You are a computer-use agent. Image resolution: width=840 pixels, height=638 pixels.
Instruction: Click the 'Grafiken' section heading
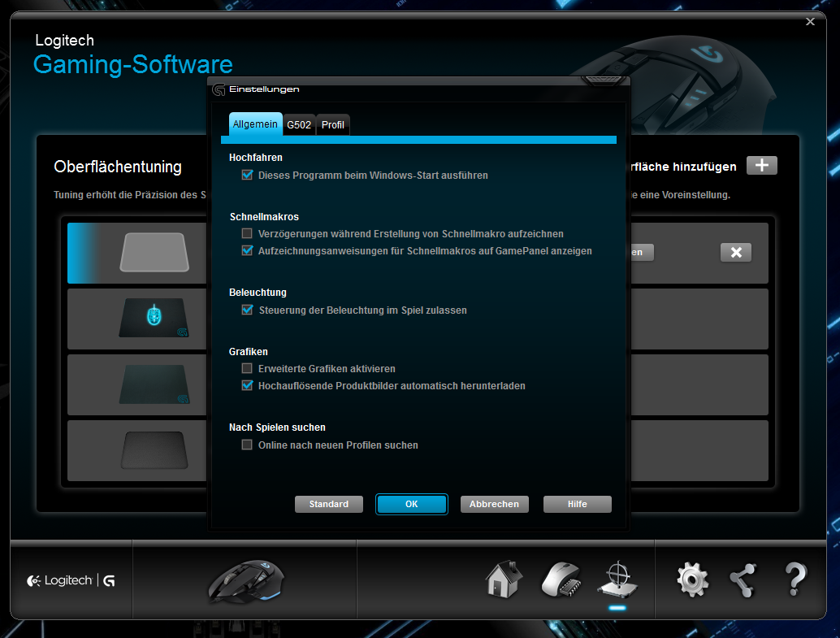click(x=248, y=352)
